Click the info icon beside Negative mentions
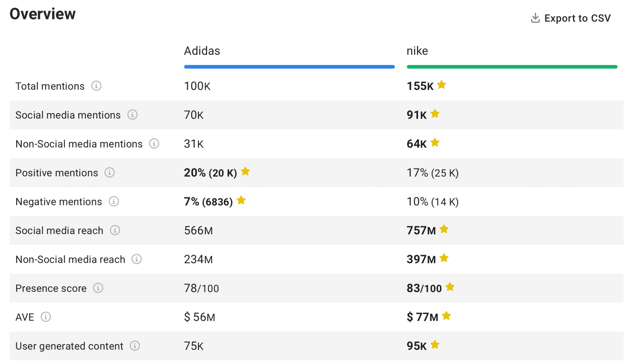Image resolution: width=632 pixels, height=364 pixels. [114, 201]
